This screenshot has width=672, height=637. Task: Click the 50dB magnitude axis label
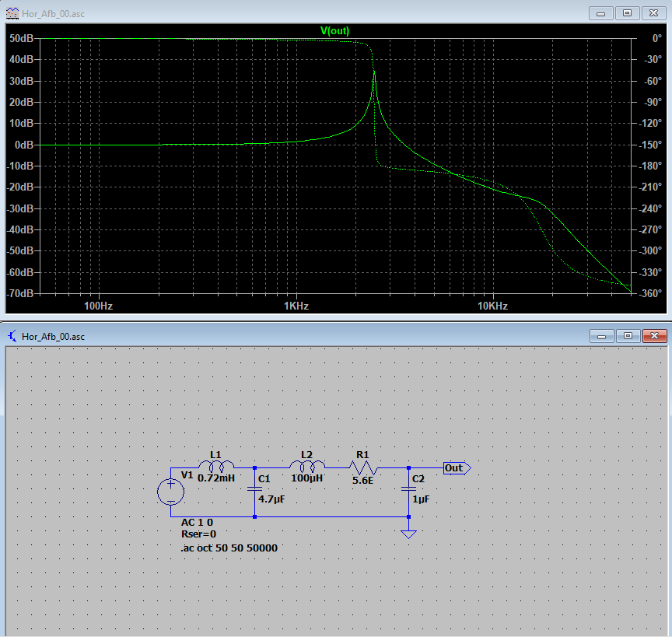pyautogui.click(x=21, y=39)
